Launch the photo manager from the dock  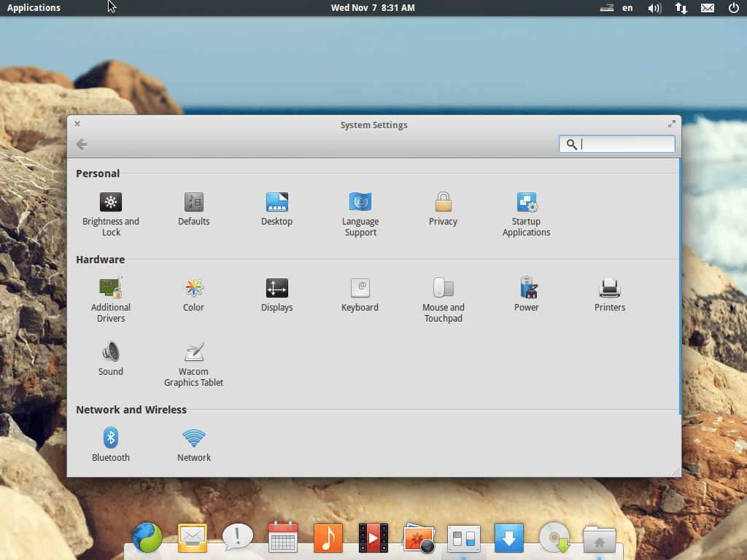click(419, 539)
